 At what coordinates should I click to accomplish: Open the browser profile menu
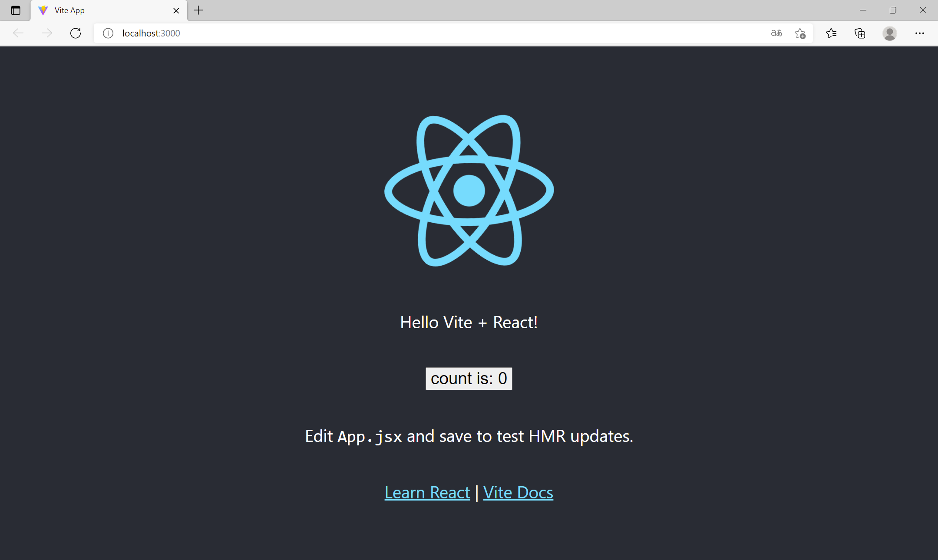coord(890,33)
